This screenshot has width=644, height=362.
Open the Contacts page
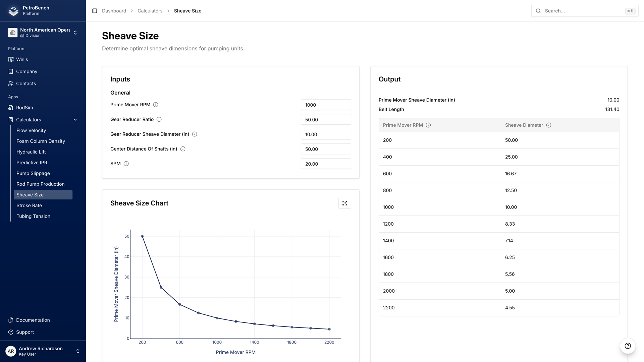pyautogui.click(x=25, y=83)
